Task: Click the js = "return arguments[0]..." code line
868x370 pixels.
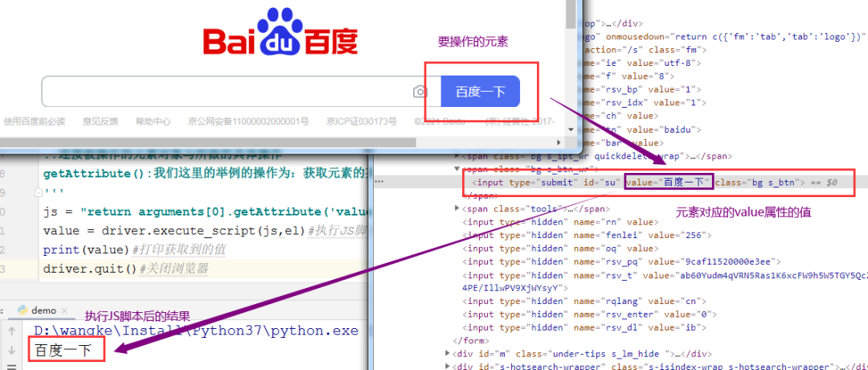Action: click(205, 212)
